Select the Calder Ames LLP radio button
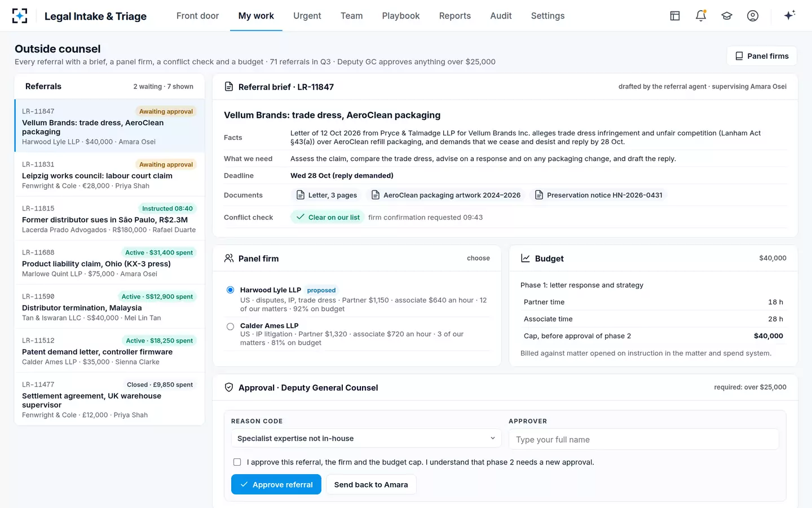 coord(230,326)
